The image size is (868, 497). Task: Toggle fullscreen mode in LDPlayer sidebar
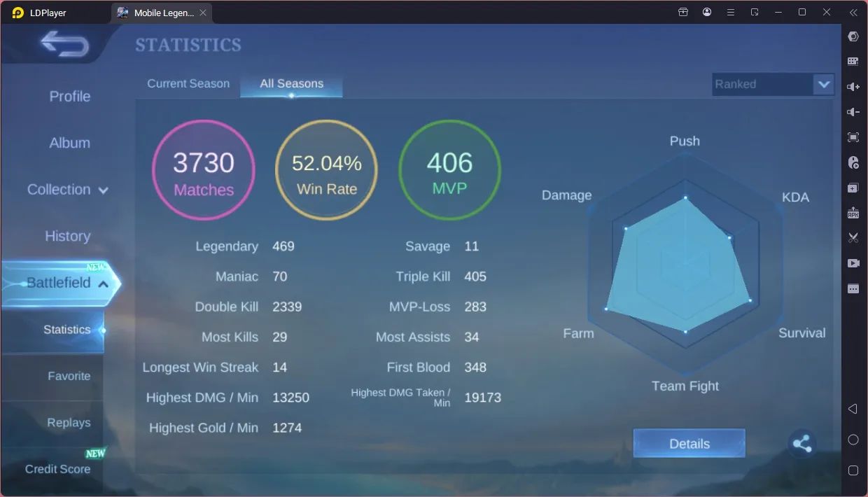pyautogui.click(x=853, y=137)
